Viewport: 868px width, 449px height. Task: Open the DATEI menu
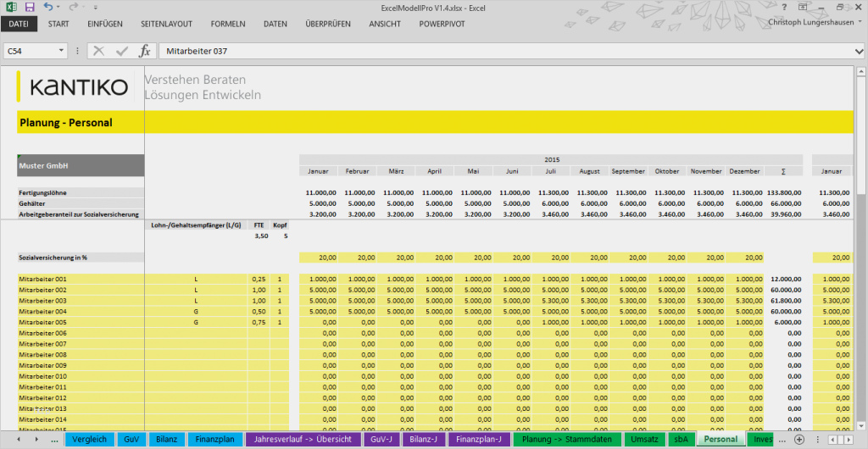click(x=19, y=24)
